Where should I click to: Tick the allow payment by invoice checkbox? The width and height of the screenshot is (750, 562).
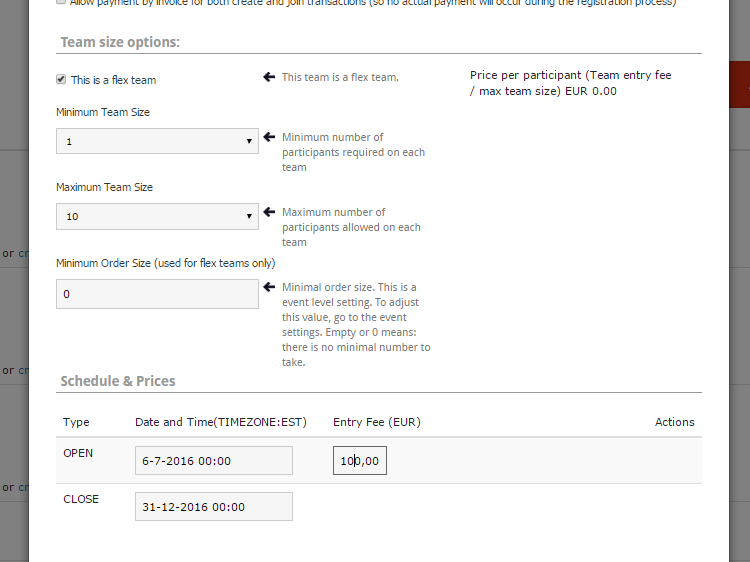pos(61,2)
